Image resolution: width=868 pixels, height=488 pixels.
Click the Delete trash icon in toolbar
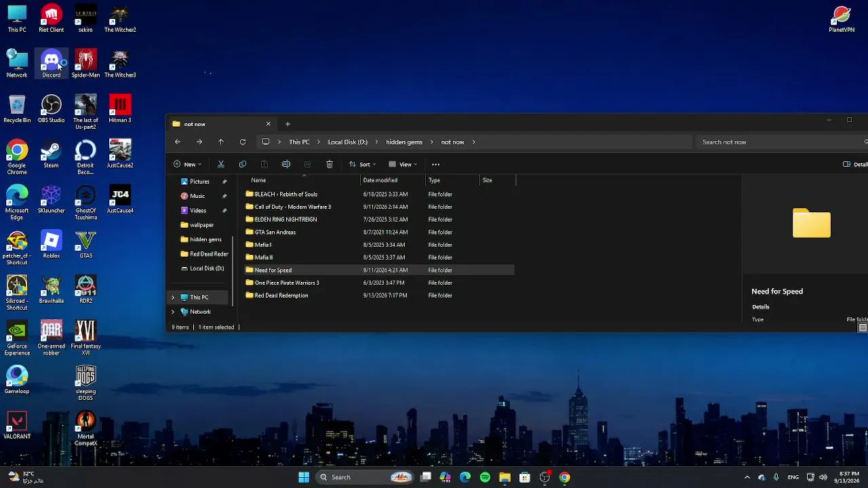[x=330, y=164]
